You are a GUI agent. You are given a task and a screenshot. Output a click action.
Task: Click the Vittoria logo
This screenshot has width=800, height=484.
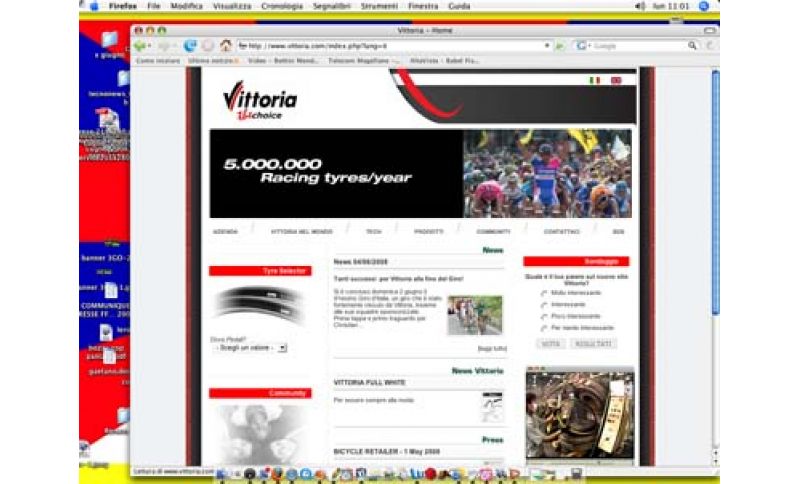260,100
